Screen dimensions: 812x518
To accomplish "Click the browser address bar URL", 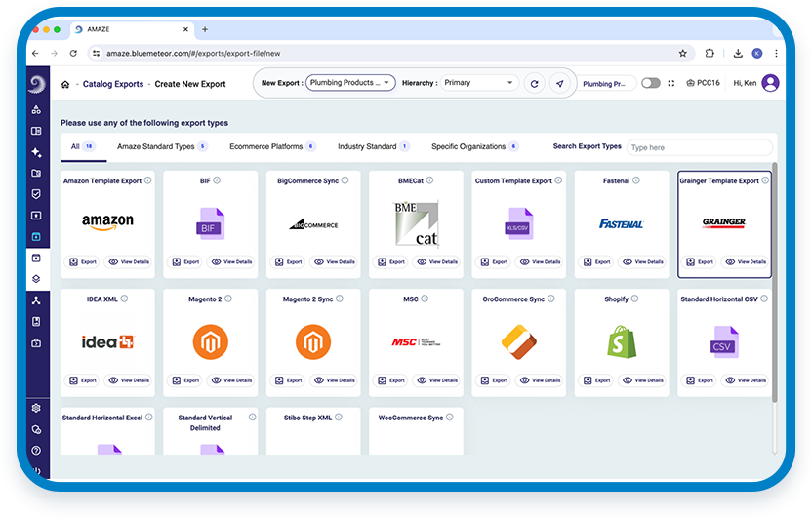I will (193, 53).
